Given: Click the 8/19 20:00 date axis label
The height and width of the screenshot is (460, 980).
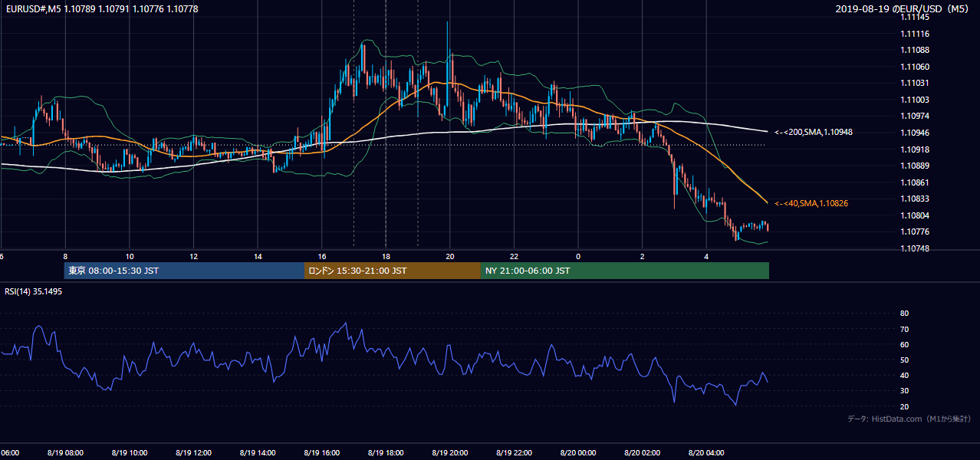Looking at the screenshot, I should 449,452.
